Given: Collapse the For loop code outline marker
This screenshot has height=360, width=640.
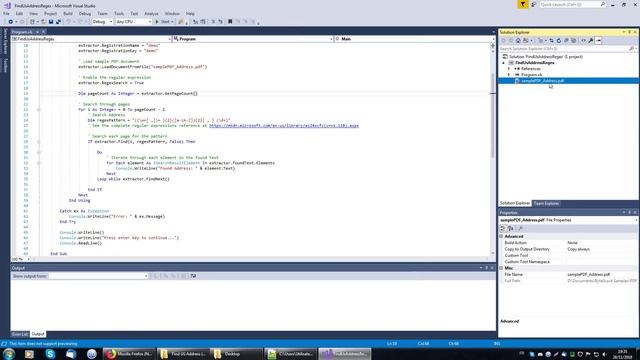Looking at the screenshot, I should click(x=39, y=110).
